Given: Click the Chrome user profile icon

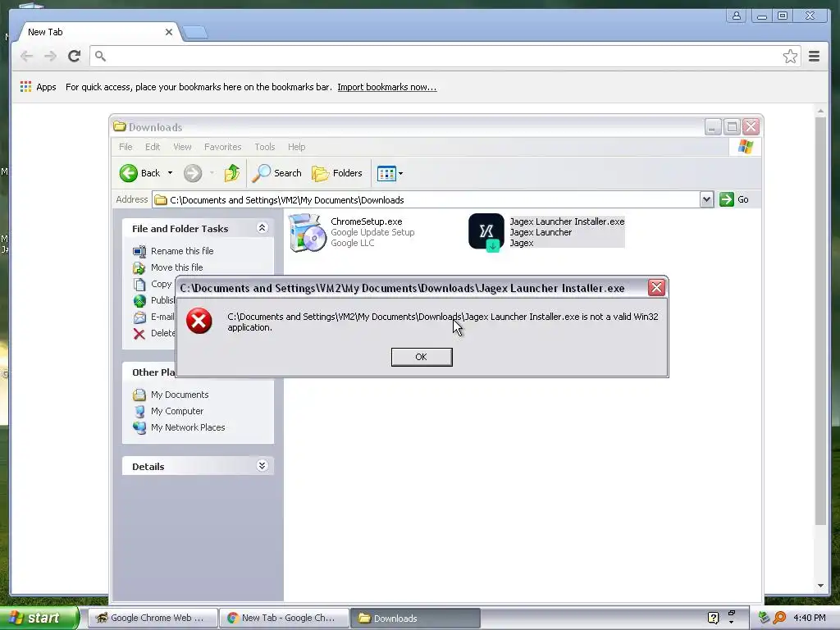Looking at the screenshot, I should click(x=737, y=16).
